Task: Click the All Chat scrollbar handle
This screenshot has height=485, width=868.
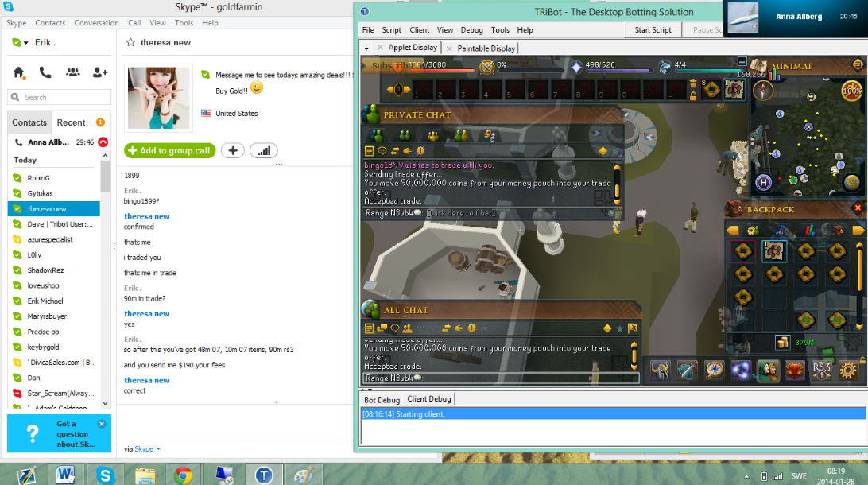Action: [634, 355]
